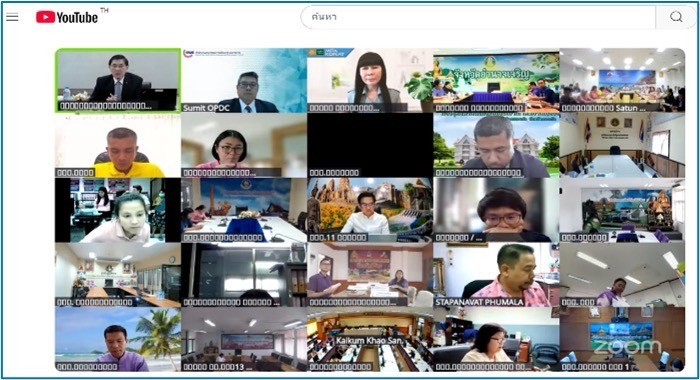Click the YouTube logo
Viewport: 700px width, 380px height.
(67, 17)
